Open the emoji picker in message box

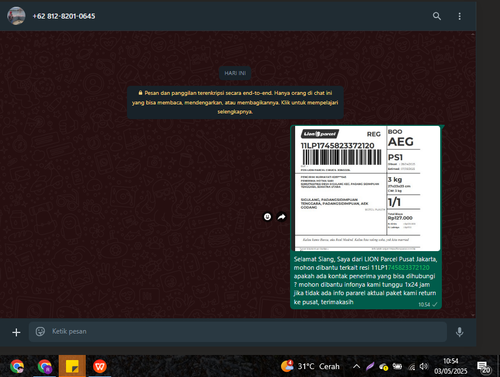pyautogui.click(x=40, y=331)
